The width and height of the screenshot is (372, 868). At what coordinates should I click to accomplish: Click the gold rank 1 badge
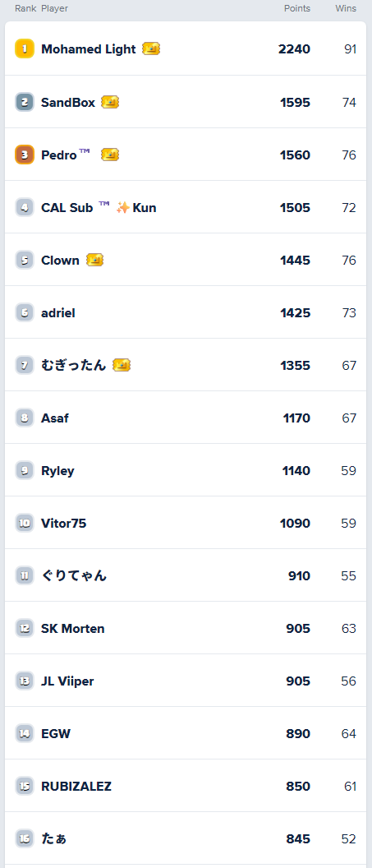[x=25, y=48]
